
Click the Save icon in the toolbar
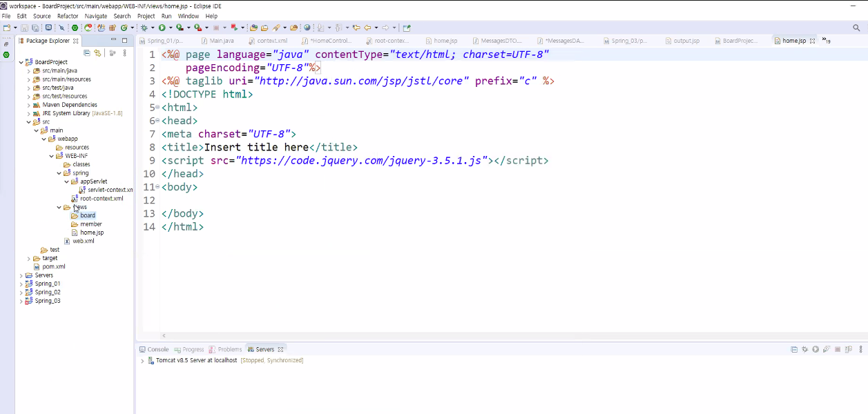[24, 28]
